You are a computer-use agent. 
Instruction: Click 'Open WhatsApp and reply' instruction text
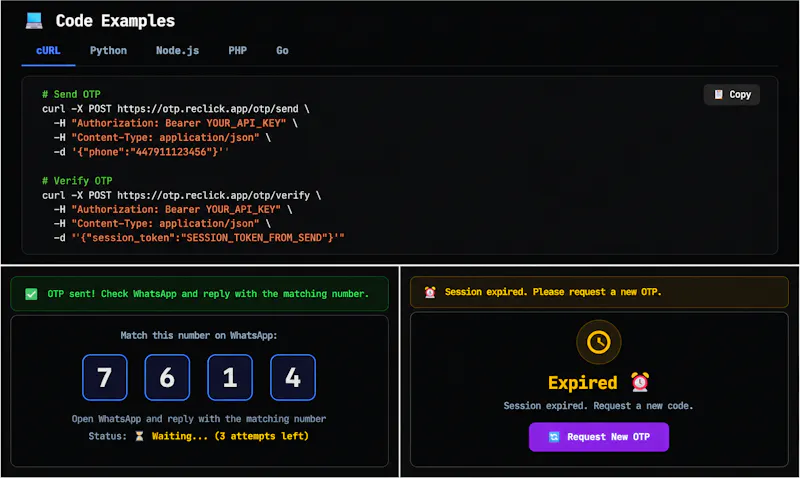[199, 419]
